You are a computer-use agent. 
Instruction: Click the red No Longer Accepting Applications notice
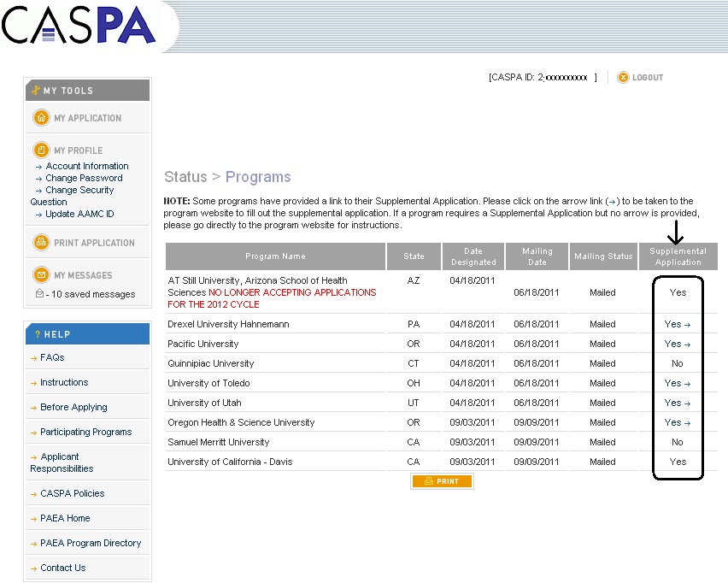click(272, 298)
